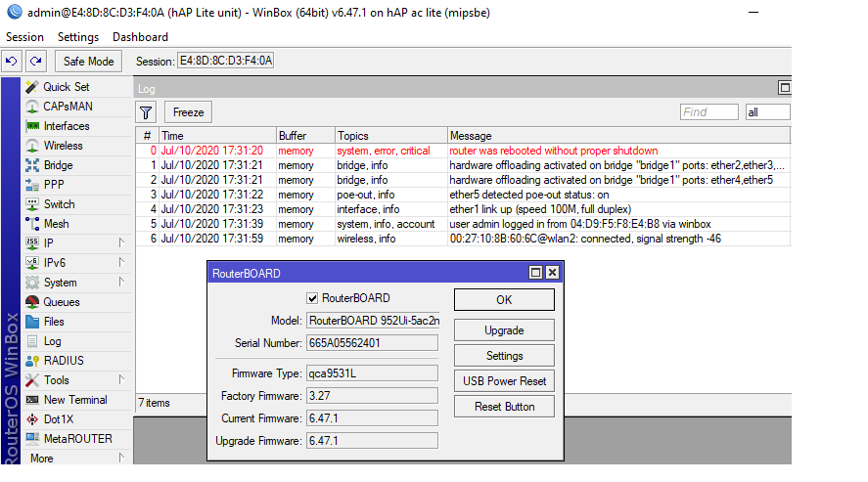The width and height of the screenshot is (868, 482).
Task: Select the wlan2 connected log entry
Action: coord(463,239)
